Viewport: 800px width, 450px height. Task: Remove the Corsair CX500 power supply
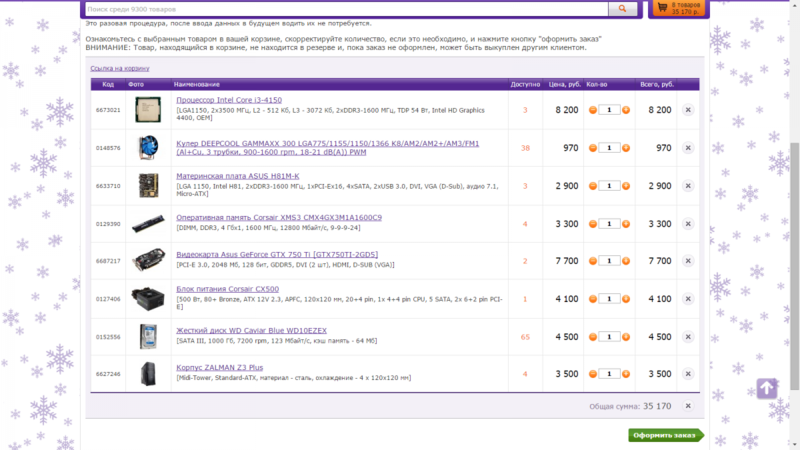pos(687,299)
